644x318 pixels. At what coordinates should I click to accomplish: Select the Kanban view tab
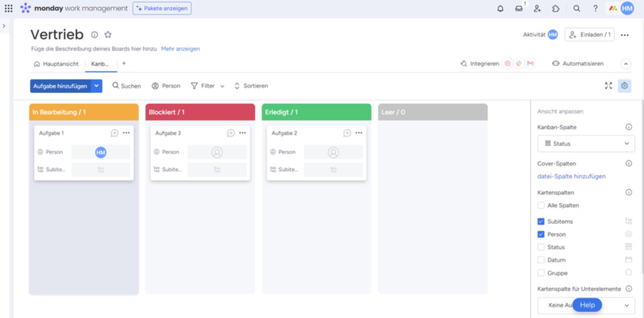(x=100, y=63)
